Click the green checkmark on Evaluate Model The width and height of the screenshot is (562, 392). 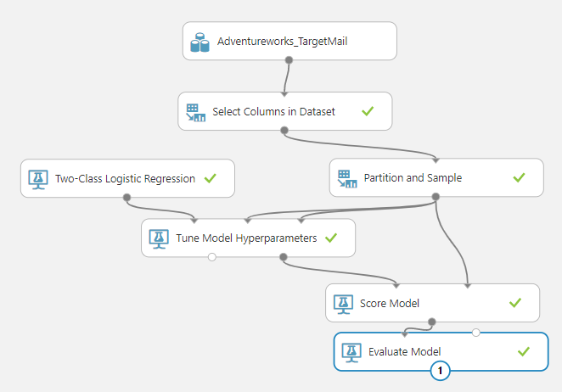coord(523,351)
